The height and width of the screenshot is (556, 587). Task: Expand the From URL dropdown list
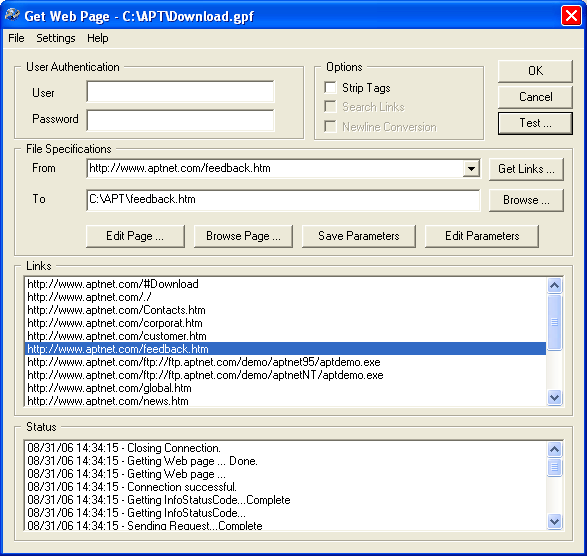coord(471,168)
